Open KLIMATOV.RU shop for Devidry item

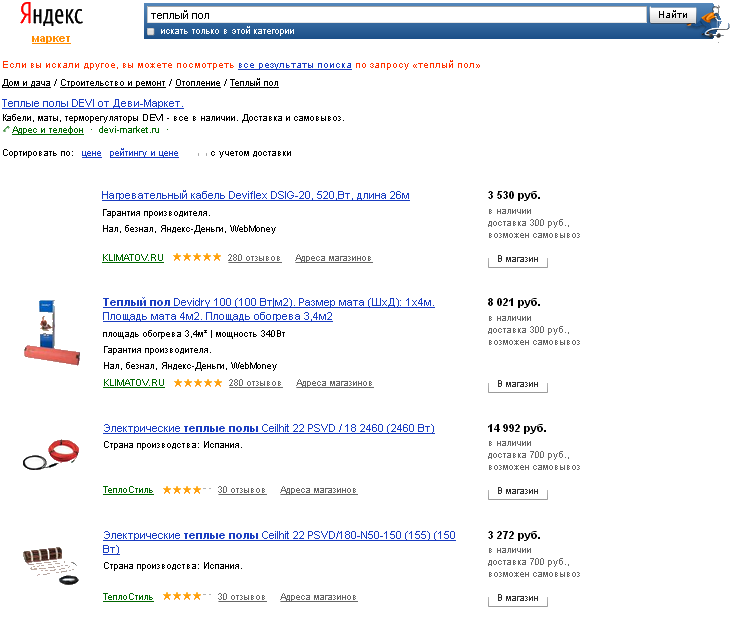(x=134, y=383)
